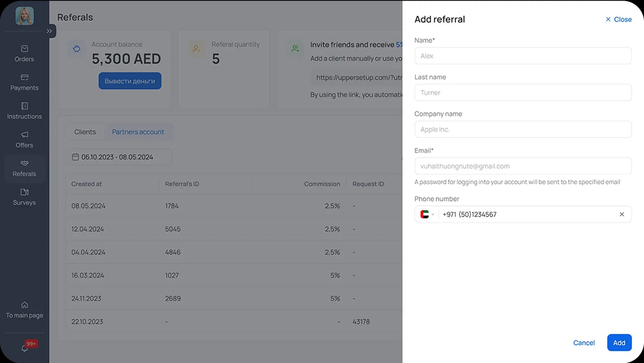
Task: Select the Partners account tab
Action: (x=138, y=132)
